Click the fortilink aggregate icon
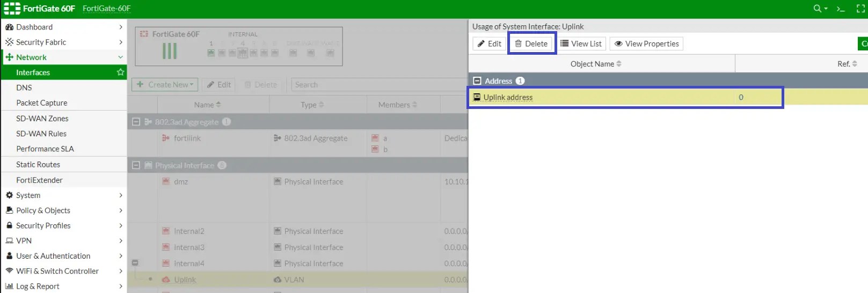This screenshot has width=868, height=293. coord(166,138)
